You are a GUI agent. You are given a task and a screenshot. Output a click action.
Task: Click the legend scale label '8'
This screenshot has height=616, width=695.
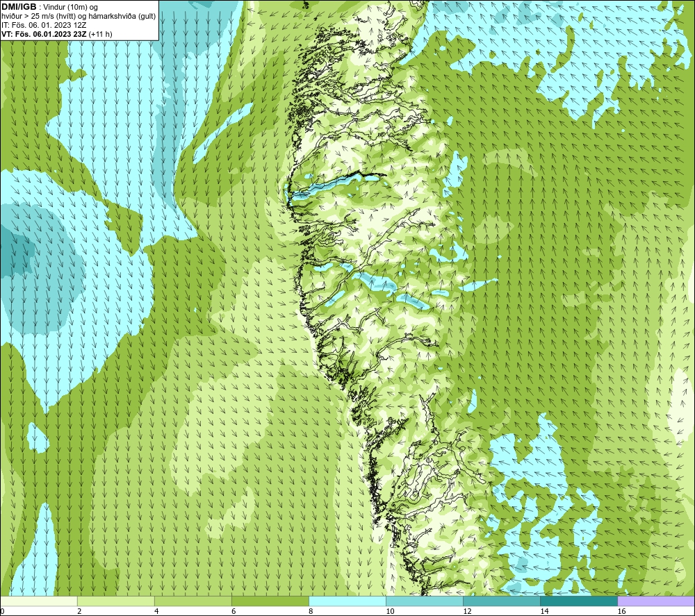point(311,612)
